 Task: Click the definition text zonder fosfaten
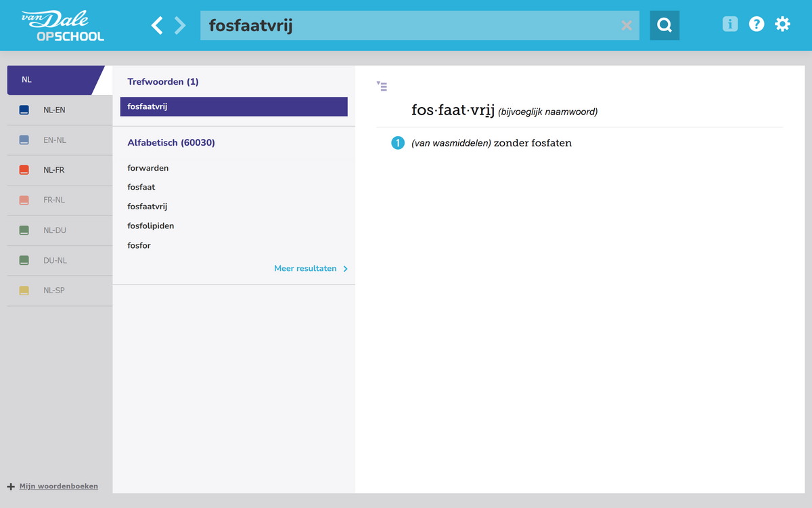coord(533,143)
